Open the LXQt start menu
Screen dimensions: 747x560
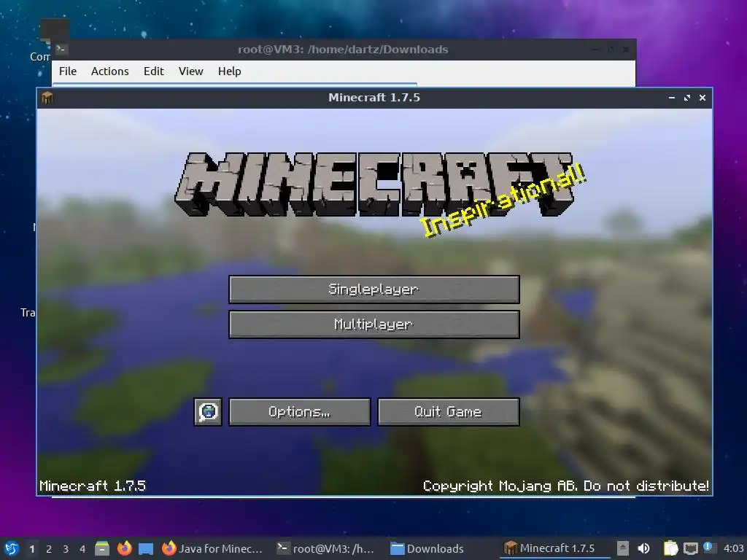click(11, 548)
